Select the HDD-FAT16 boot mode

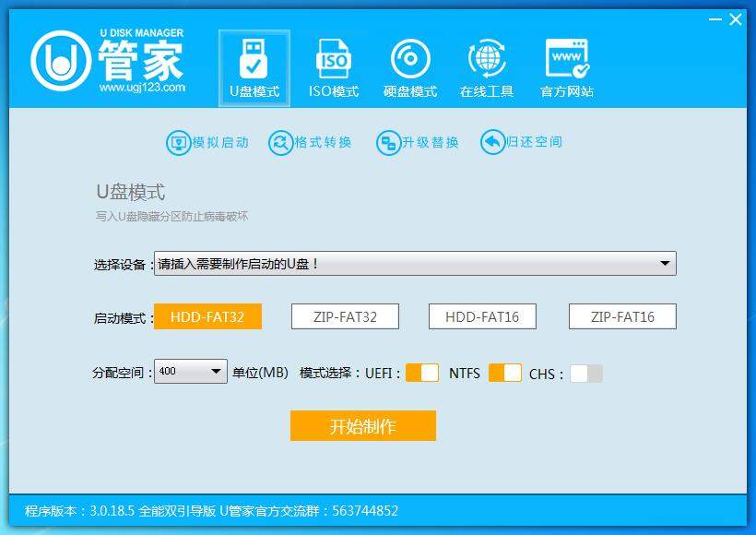481,315
